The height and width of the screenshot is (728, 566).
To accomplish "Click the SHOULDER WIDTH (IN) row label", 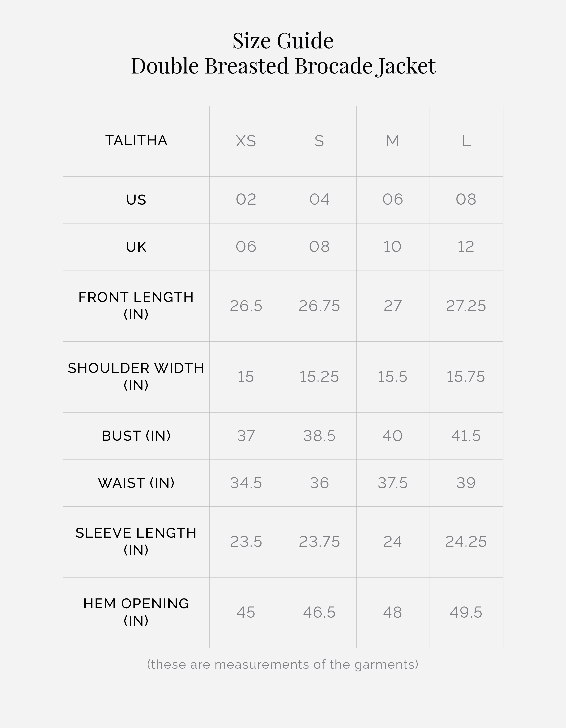I will pyautogui.click(x=136, y=377).
